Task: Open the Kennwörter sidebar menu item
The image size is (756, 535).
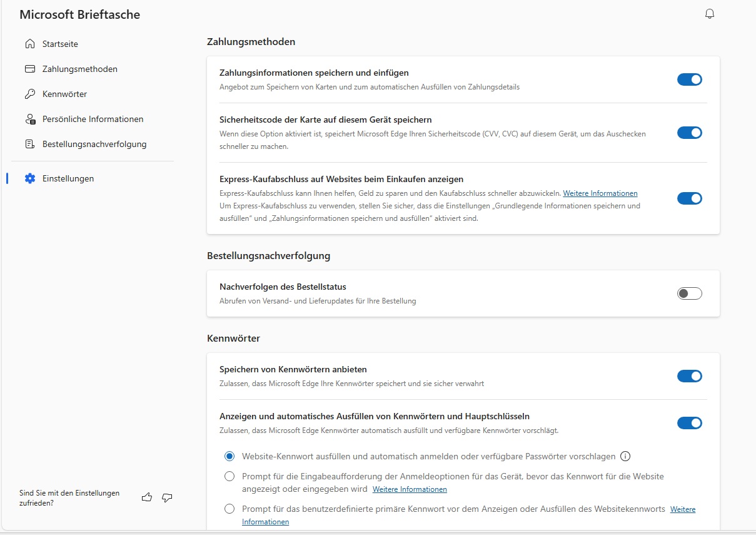Action: (x=64, y=94)
